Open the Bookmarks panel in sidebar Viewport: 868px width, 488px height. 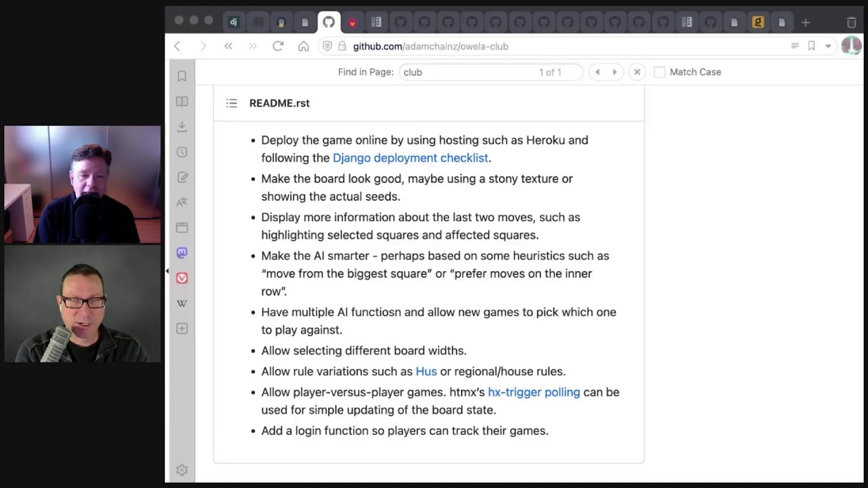click(182, 77)
